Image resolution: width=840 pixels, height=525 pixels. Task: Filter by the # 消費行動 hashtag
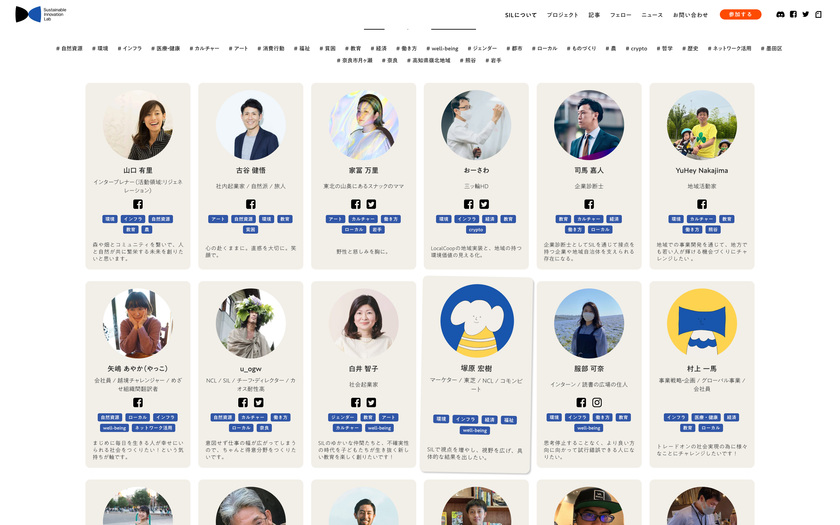[x=271, y=48]
